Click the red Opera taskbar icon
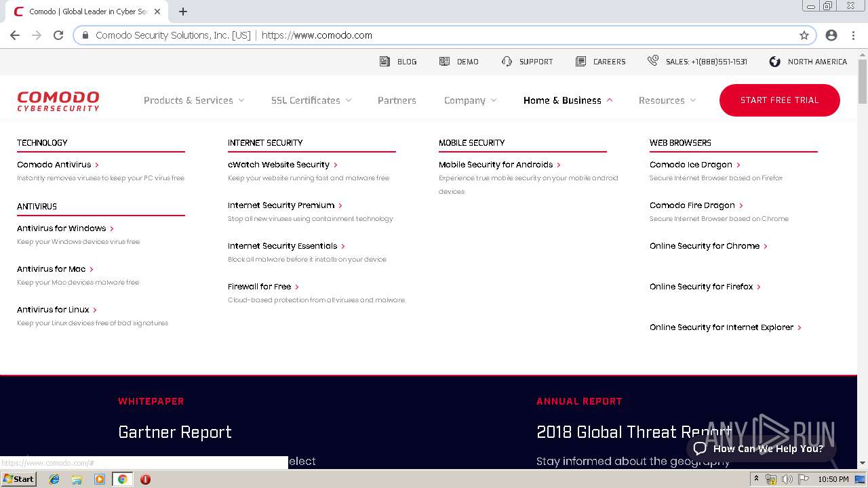868x488 pixels. (x=145, y=479)
